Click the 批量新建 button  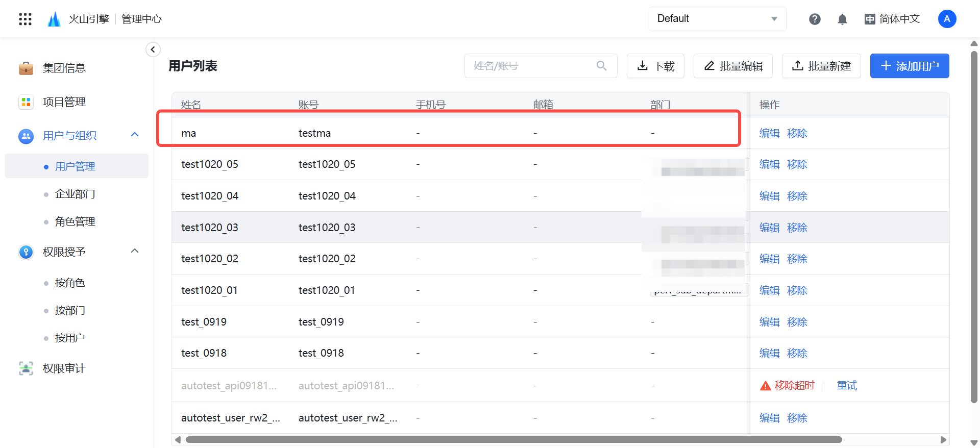click(821, 66)
